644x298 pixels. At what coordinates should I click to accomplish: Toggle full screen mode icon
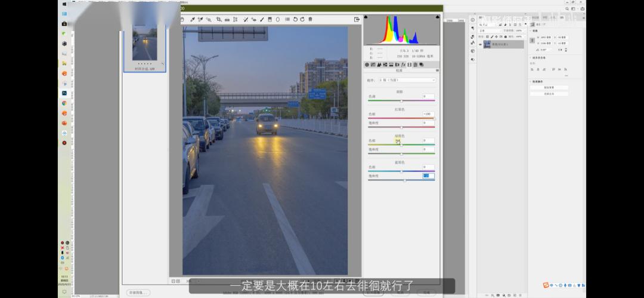[357, 19]
